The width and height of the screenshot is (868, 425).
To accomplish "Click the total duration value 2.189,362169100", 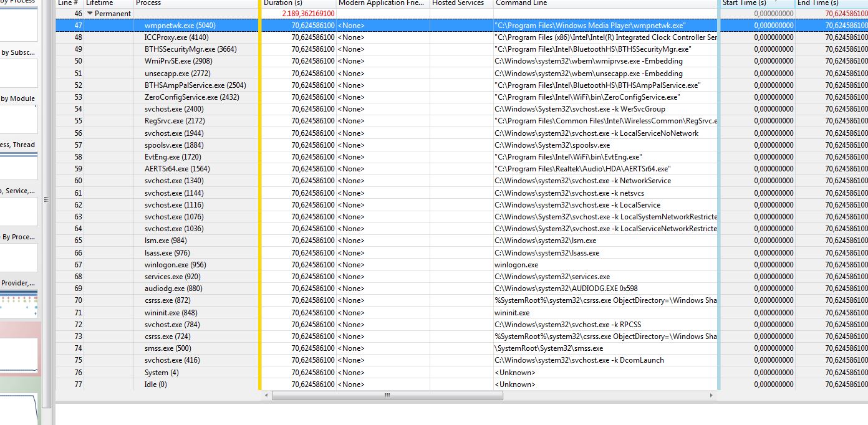I will [x=308, y=14].
